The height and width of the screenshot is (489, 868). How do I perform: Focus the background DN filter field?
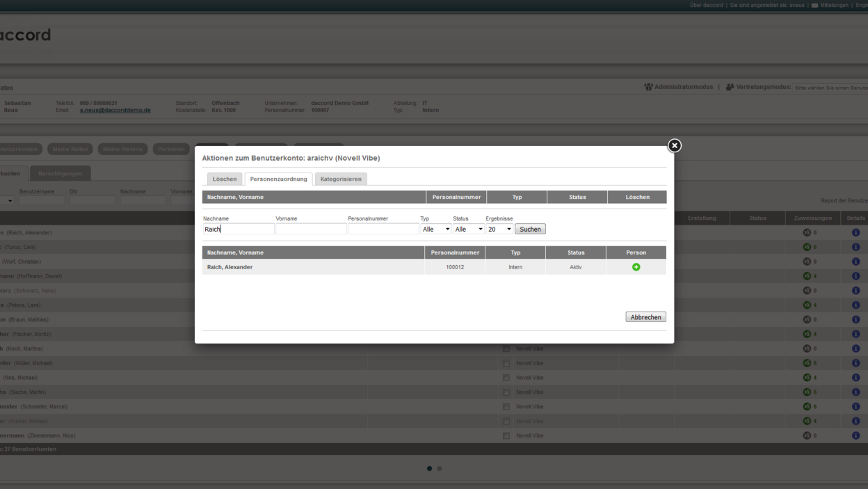point(93,200)
